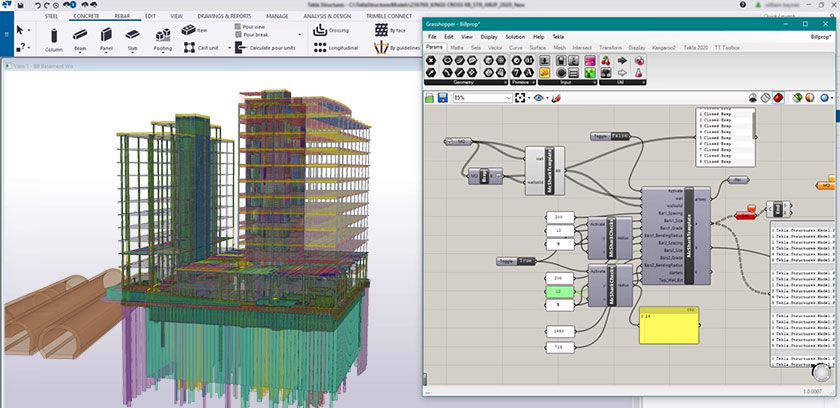Click the pink flask icon in Util group
840x408 pixels.
tap(639, 72)
